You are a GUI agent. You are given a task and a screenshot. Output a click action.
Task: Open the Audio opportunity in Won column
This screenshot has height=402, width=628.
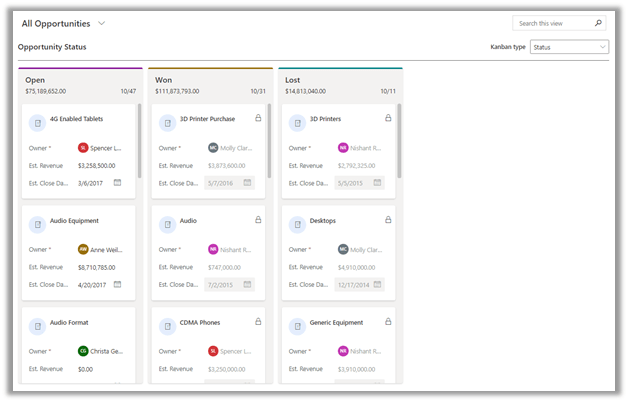point(188,220)
